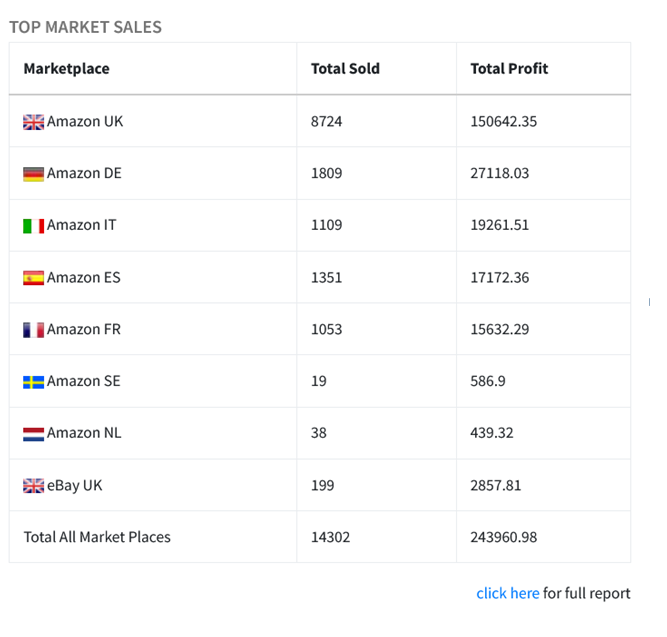Viewport: 667px width, 637px height.
Task: Click total sold value 1053
Action: (x=326, y=329)
